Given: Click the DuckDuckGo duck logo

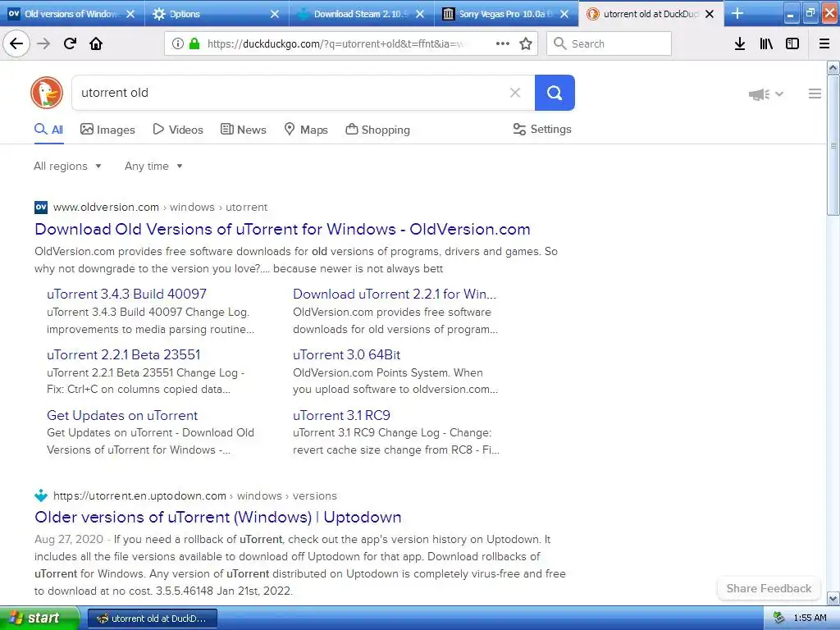Looking at the screenshot, I should [x=47, y=93].
